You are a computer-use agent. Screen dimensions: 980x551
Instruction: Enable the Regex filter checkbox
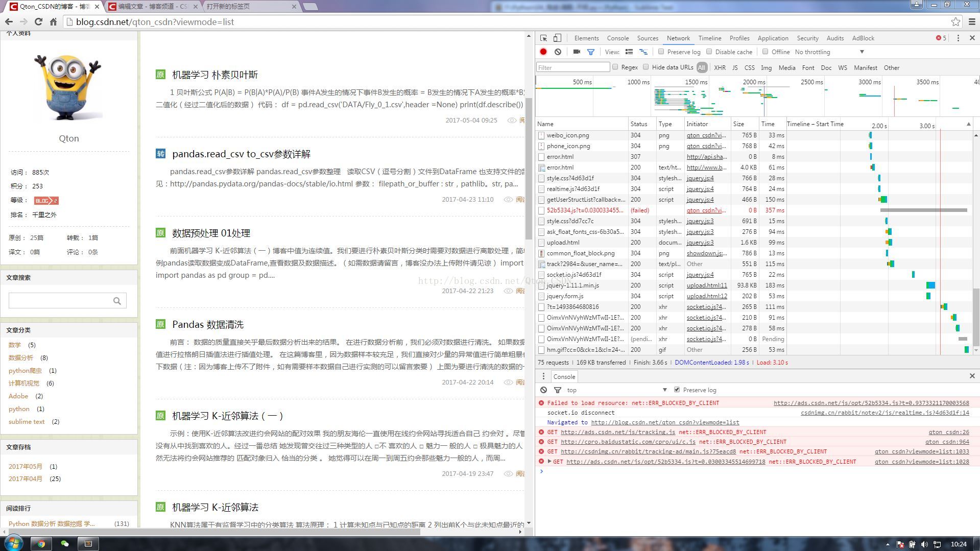(615, 67)
